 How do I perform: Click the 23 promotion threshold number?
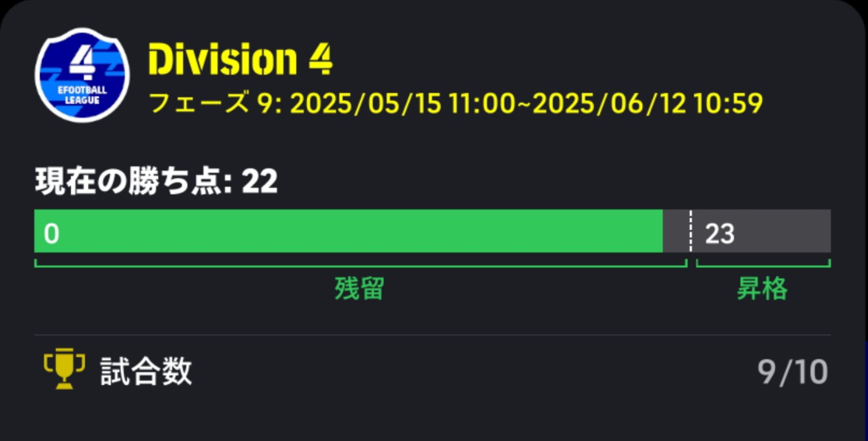pyautogui.click(x=719, y=234)
